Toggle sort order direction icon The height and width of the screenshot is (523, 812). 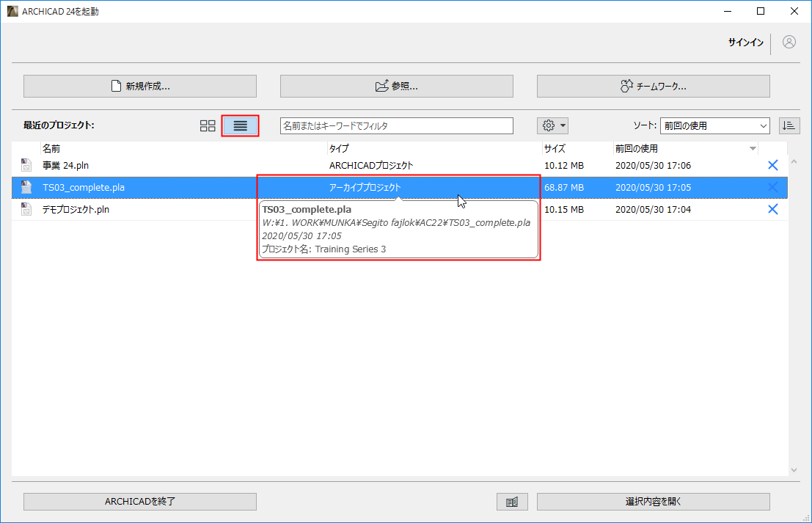pyautogui.click(x=789, y=125)
